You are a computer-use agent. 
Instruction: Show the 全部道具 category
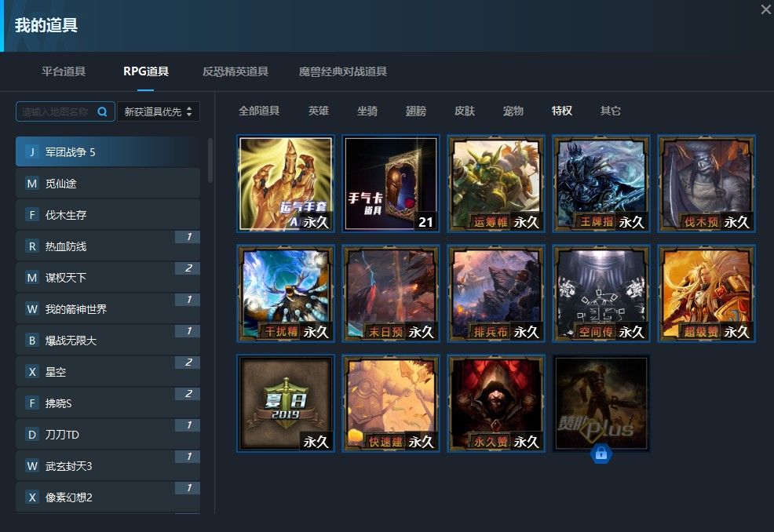tap(259, 111)
